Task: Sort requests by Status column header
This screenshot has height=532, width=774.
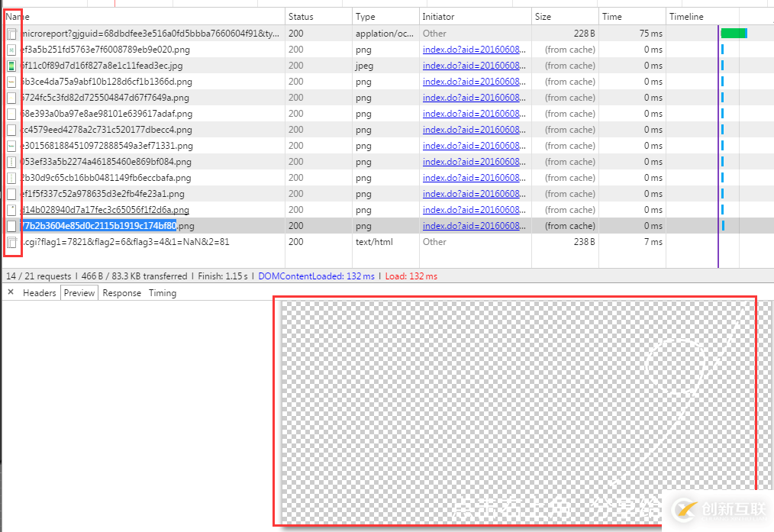Action: pyautogui.click(x=318, y=17)
